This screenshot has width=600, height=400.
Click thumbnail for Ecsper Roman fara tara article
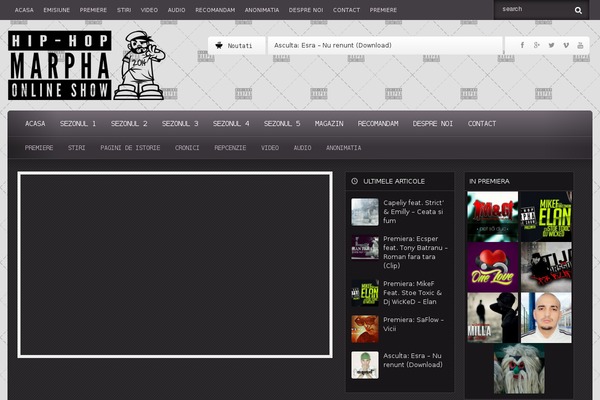click(365, 247)
